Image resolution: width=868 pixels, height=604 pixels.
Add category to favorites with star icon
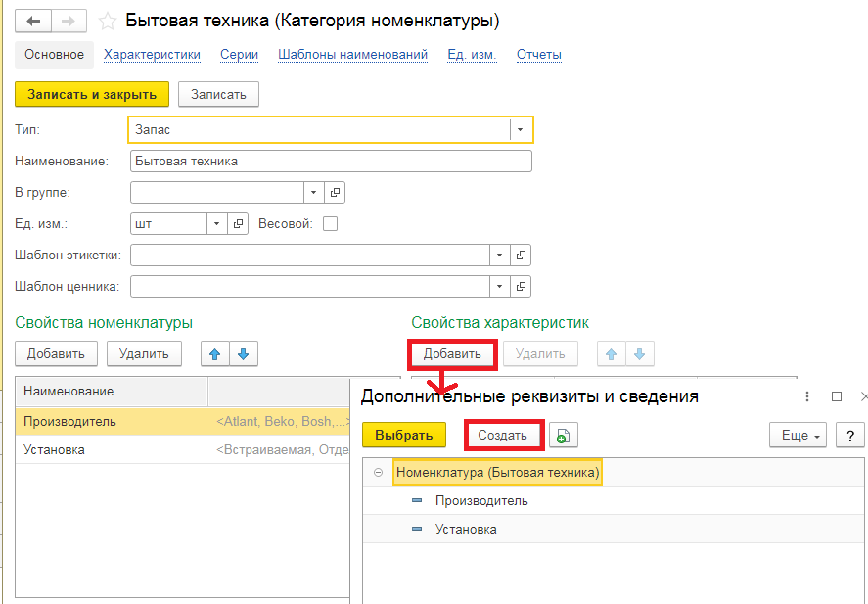coord(107,22)
